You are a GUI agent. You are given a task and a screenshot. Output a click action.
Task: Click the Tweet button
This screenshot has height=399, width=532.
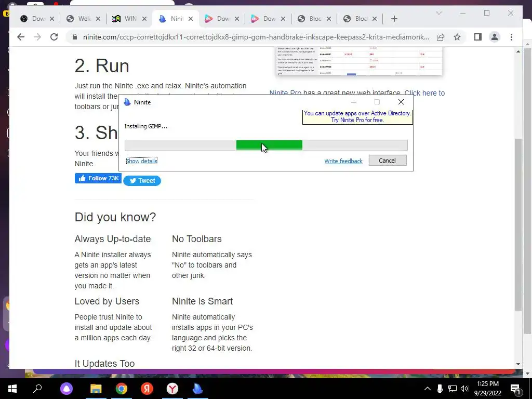click(x=142, y=180)
